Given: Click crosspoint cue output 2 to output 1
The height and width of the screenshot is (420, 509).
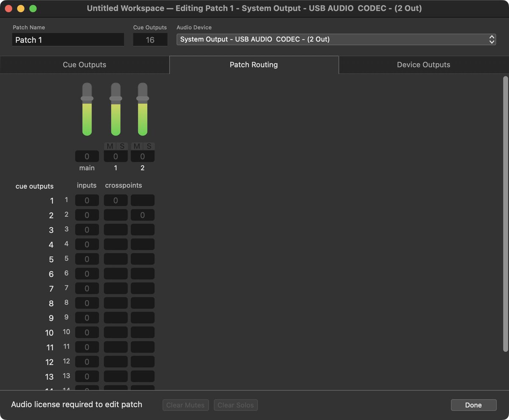Looking at the screenshot, I should (x=116, y=215).
